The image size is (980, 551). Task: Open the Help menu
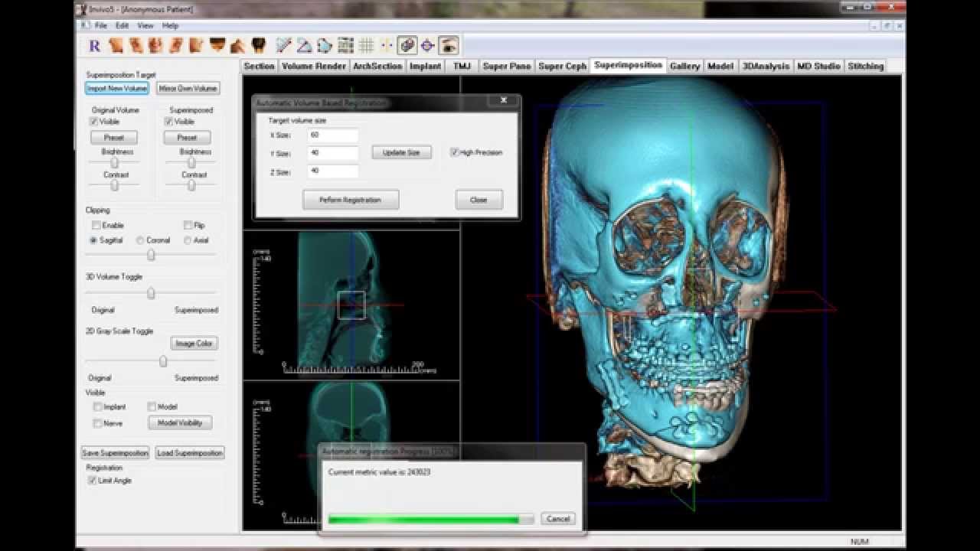[170, 25]
